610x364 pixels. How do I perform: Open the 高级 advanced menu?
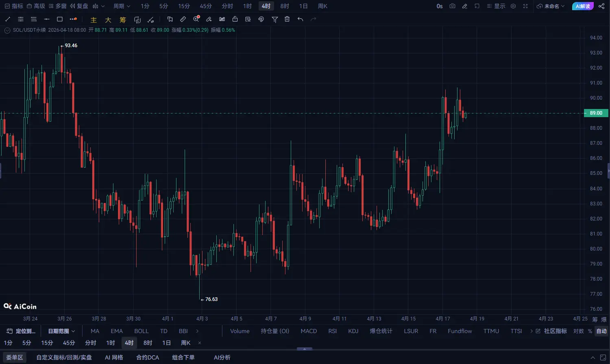(36, 6)
